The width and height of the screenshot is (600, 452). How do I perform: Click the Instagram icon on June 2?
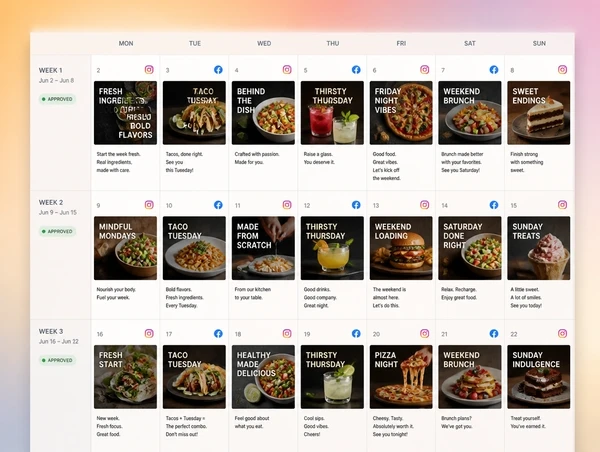(149, 70)
